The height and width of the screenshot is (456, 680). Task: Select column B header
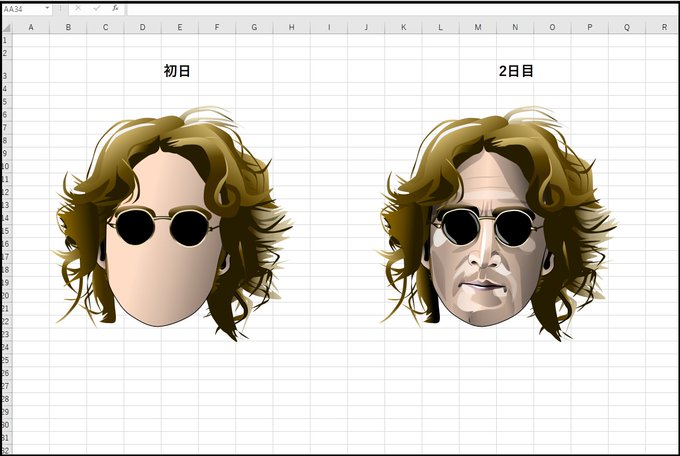pyautogui.click(x=68, y=27)
